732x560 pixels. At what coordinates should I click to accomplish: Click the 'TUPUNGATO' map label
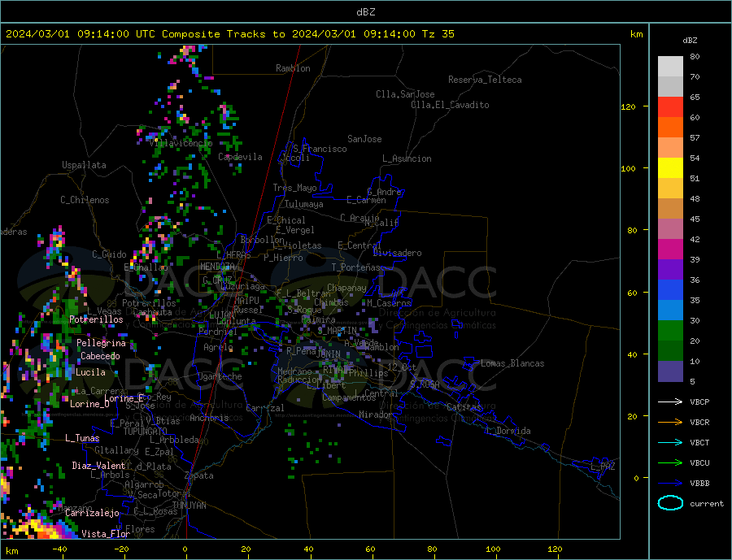coord(146,432)
